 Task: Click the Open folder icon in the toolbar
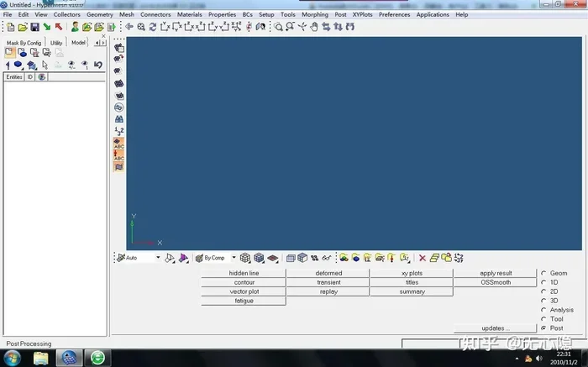23,27
